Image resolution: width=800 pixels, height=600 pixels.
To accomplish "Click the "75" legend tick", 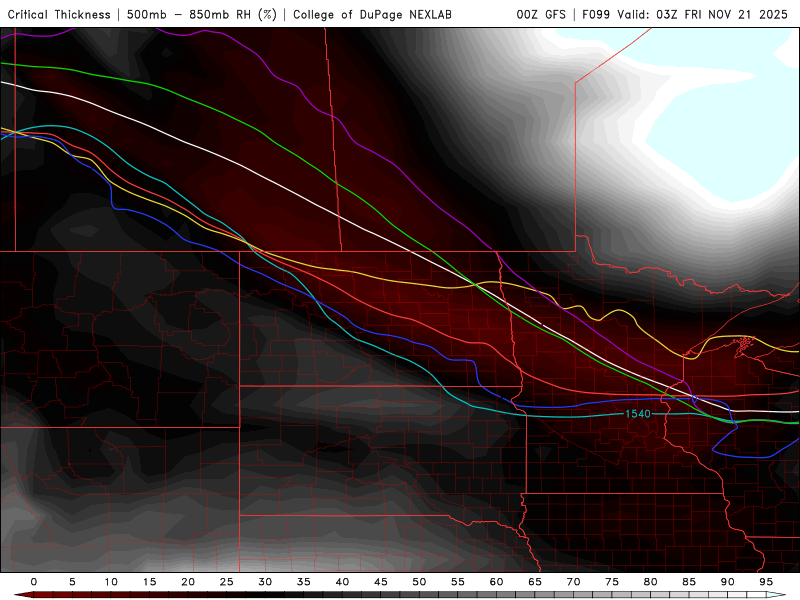I will click(x=612, y=582).
